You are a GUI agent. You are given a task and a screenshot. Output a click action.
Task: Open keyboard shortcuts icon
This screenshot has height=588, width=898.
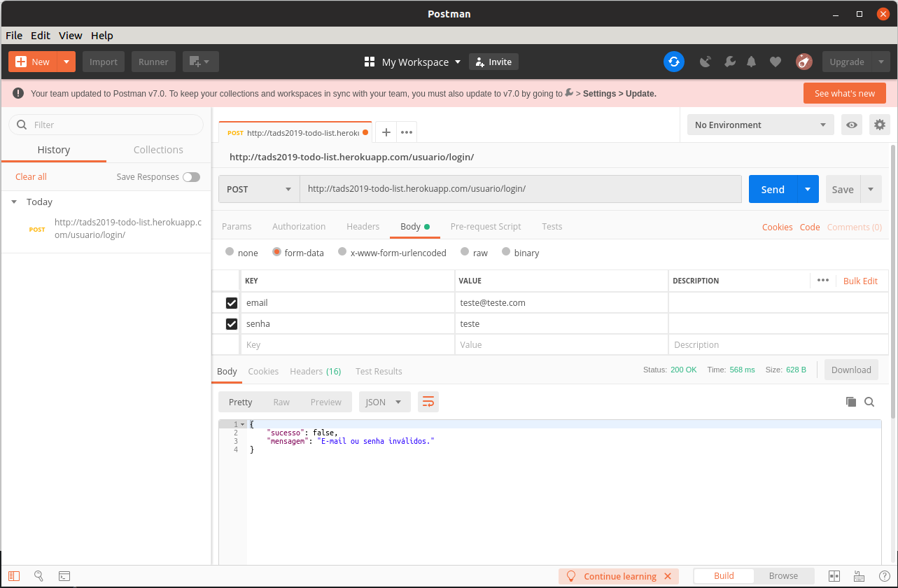860,576
